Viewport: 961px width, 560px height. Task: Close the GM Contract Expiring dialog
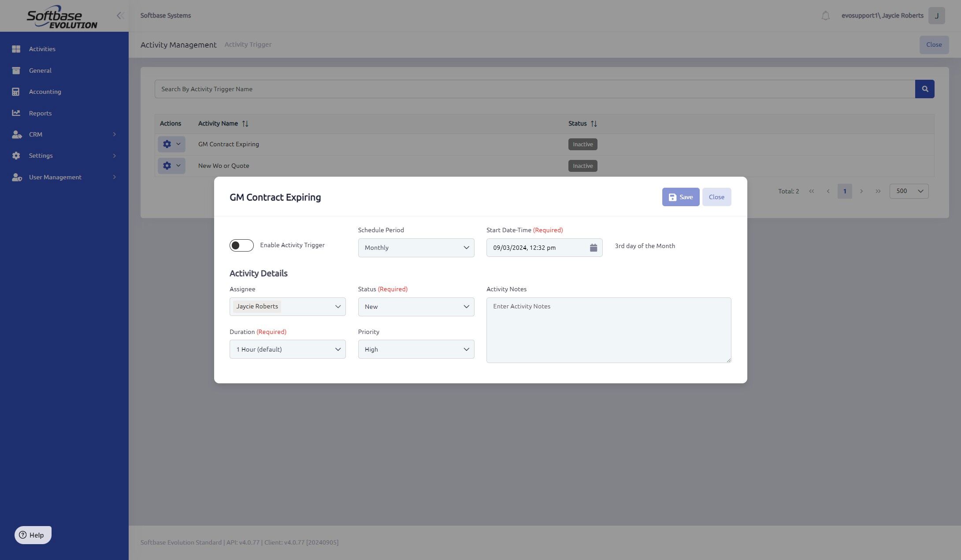[x=716, y=197]
